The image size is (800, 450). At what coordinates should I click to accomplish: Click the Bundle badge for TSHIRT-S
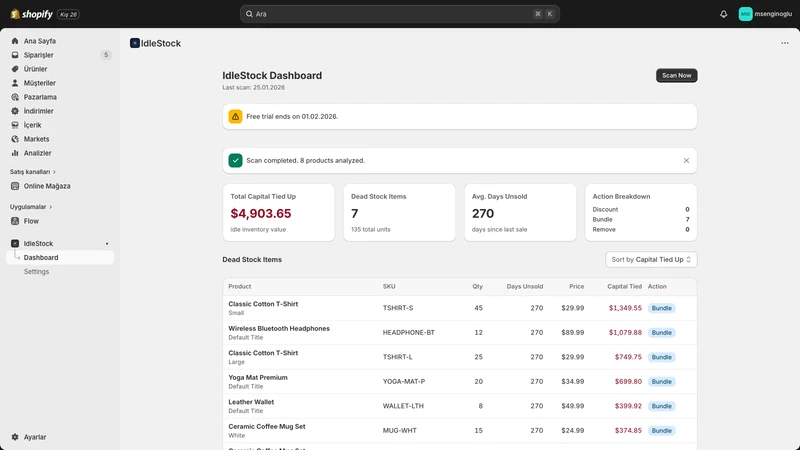pyautogui.click(x=661, y=308)
